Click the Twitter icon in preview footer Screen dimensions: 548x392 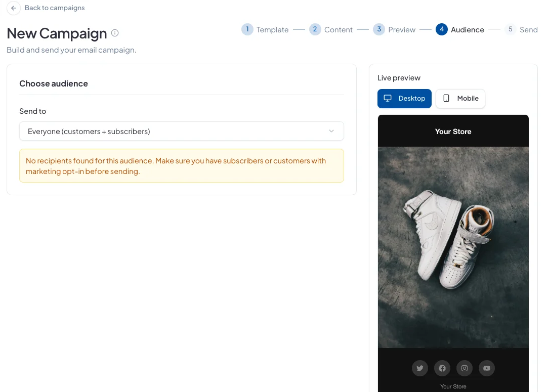click(420, 368)
